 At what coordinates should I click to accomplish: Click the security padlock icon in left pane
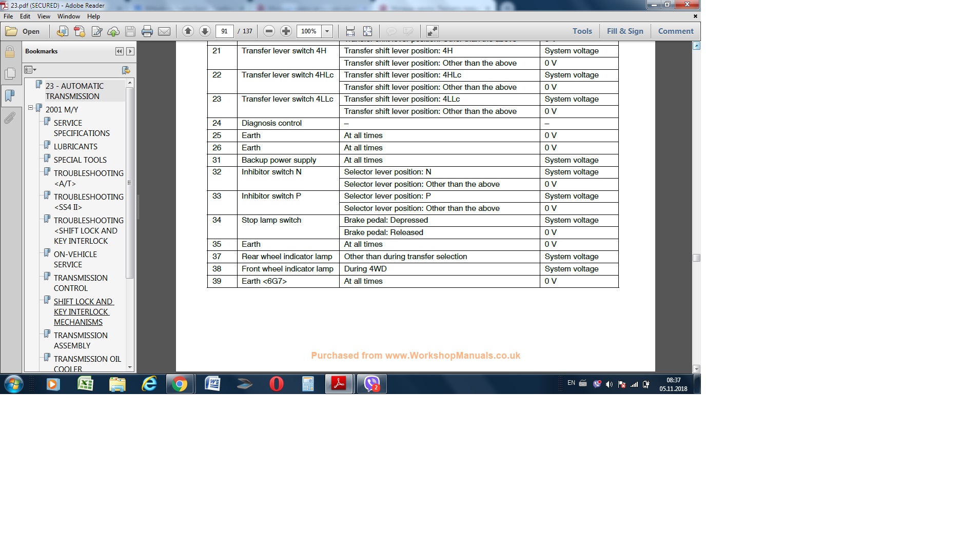(x=10, y=52)
